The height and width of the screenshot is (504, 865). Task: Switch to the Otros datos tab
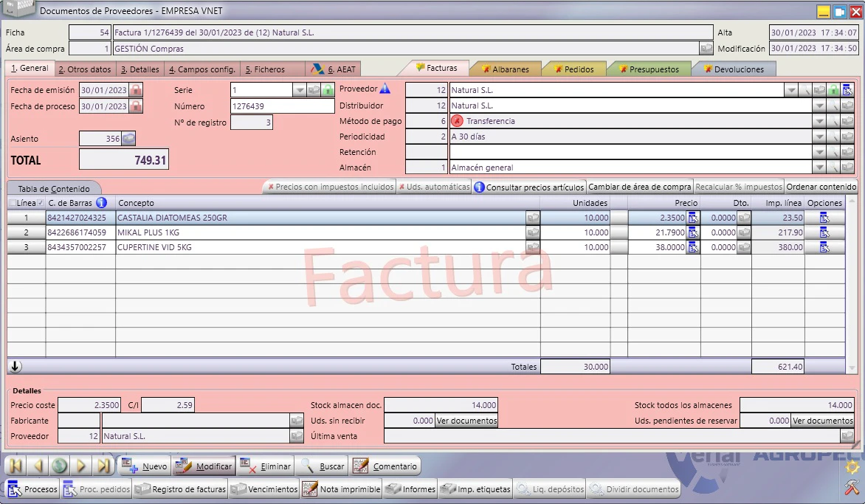pos(85,69)
